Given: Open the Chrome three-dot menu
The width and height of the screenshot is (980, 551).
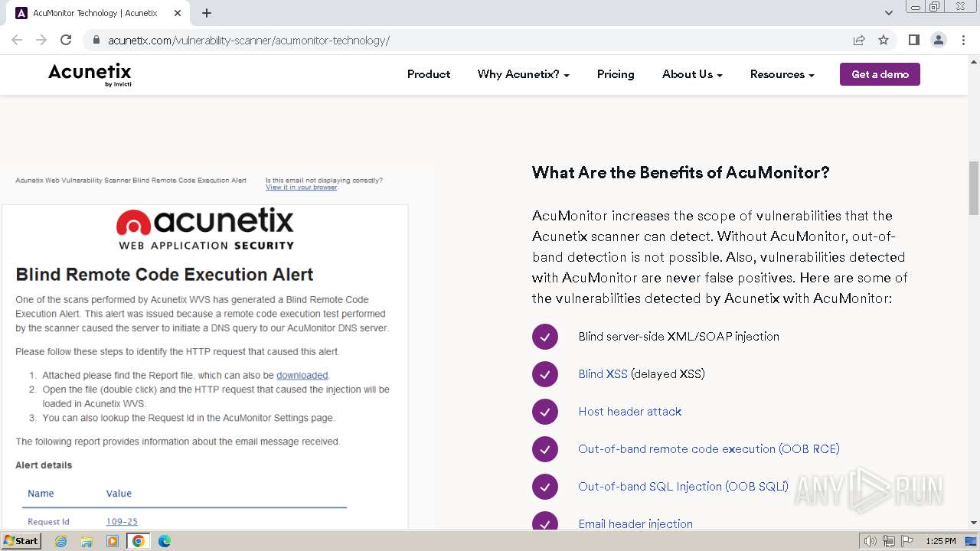Looking at the screenshot, I should click(963, 40).
